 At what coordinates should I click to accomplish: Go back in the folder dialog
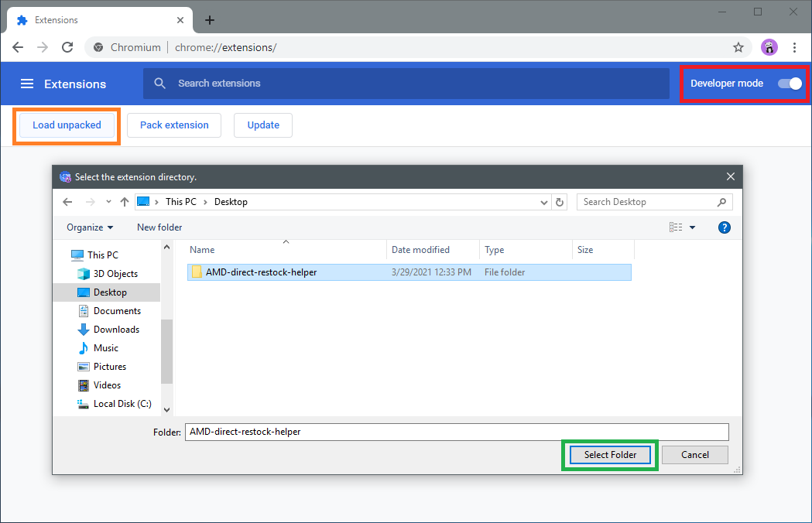coord(67,202)
